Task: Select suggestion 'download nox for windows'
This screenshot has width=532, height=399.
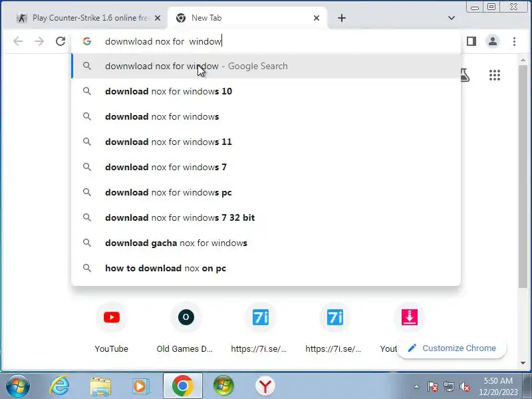Action: (x=266, y=116)
